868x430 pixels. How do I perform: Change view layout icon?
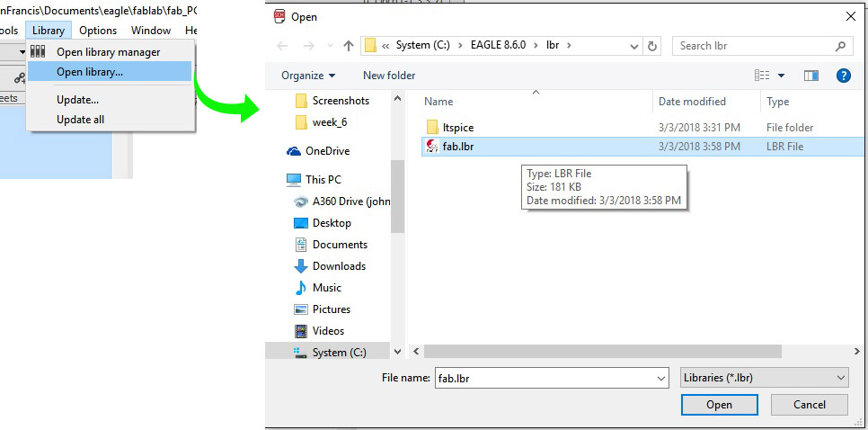click(x=762, y=76)
